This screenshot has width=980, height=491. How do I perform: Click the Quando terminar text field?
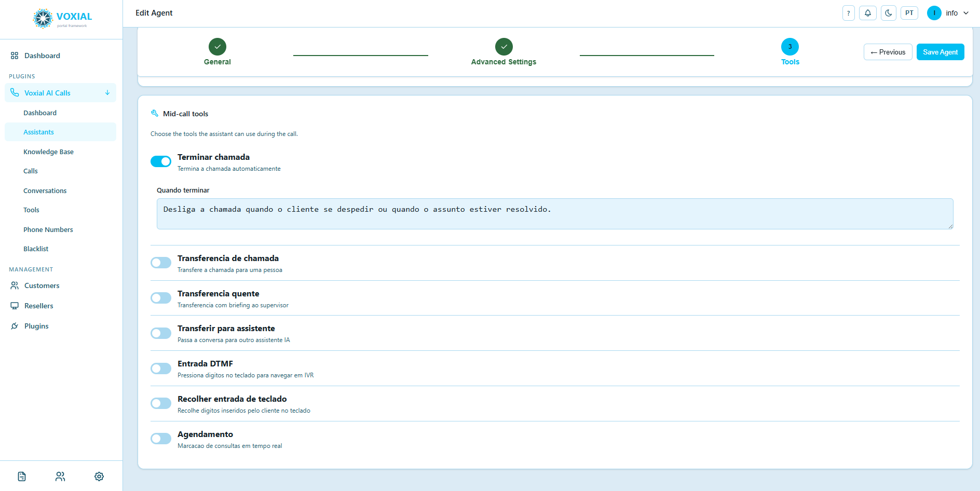tap(555, 214)
